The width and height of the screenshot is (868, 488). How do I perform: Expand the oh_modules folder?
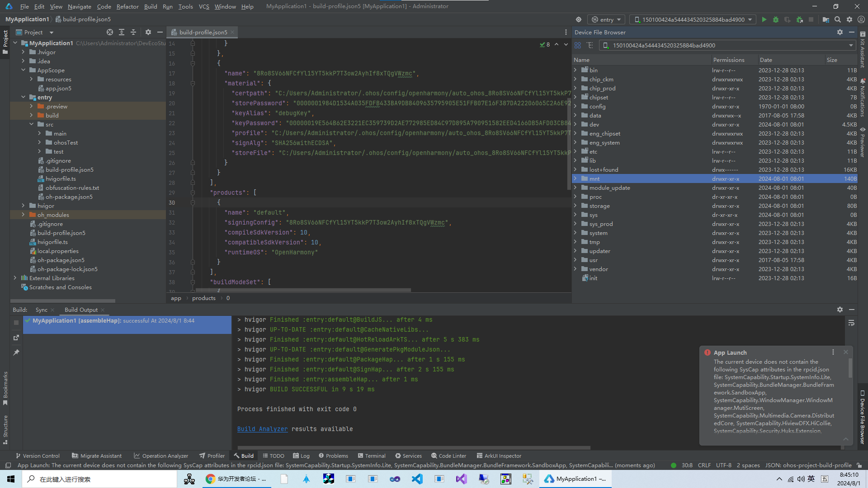(x=24, y=215)
